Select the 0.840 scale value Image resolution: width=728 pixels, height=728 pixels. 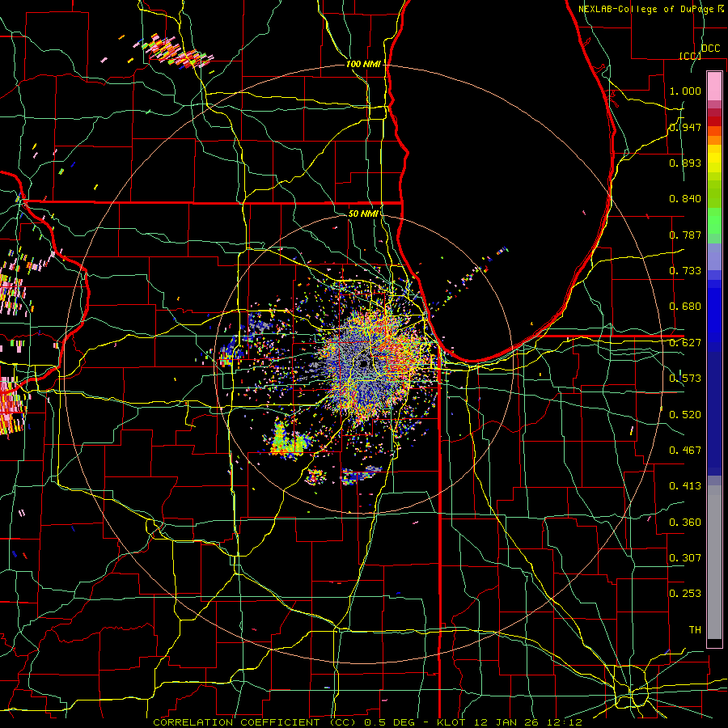[x=685, y=199]
